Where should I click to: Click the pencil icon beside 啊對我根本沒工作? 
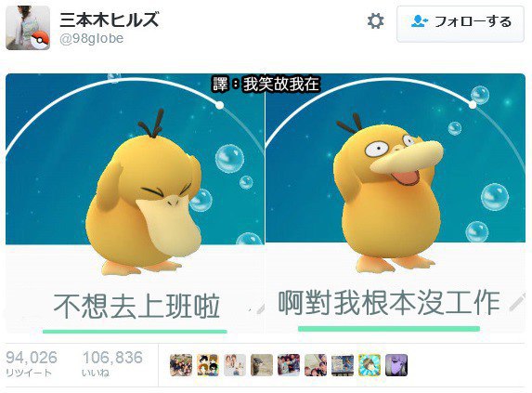coord(517,302)
